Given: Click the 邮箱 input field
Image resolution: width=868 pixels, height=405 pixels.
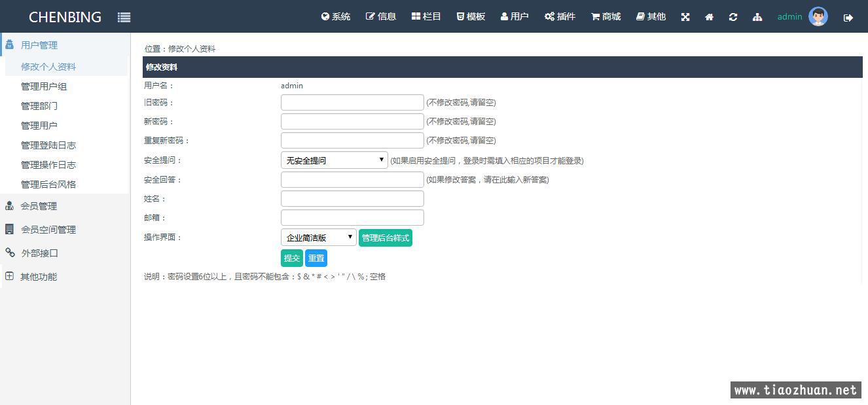Looking at the screenshot, I should click(x=352, y=218).
